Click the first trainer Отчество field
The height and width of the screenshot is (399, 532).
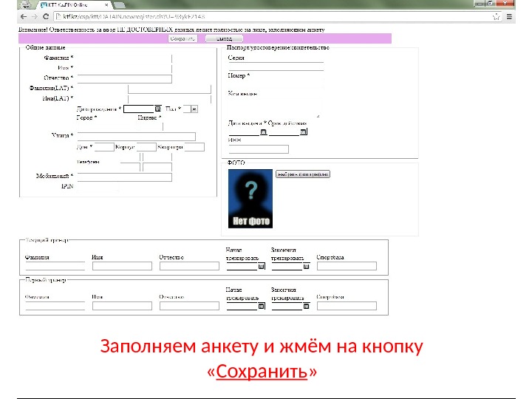pos(189,306)
